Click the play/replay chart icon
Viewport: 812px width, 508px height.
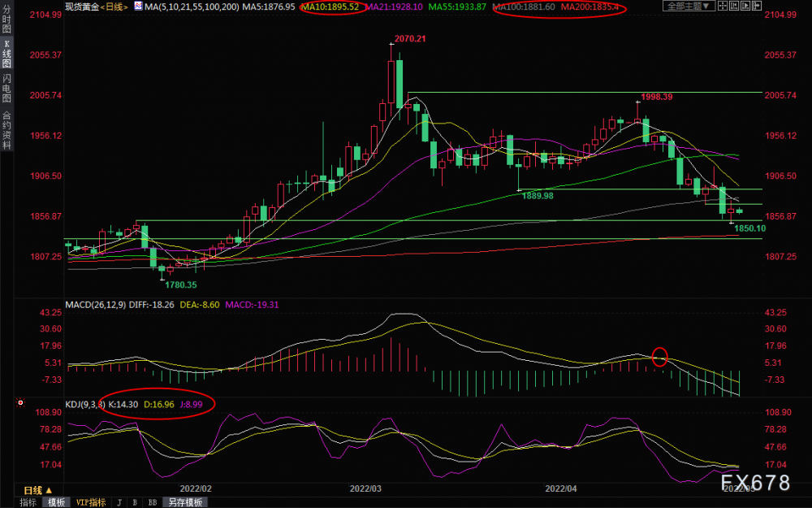(x=745, y=6)
